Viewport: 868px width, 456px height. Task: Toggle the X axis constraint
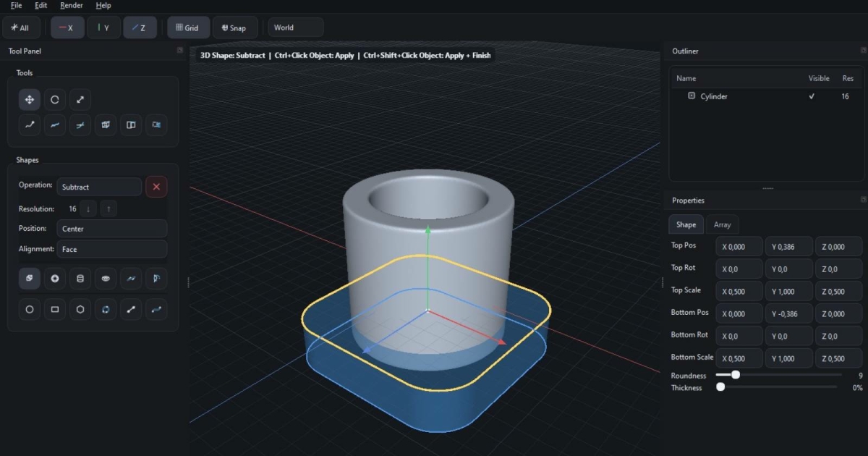[x=67, y=28]
